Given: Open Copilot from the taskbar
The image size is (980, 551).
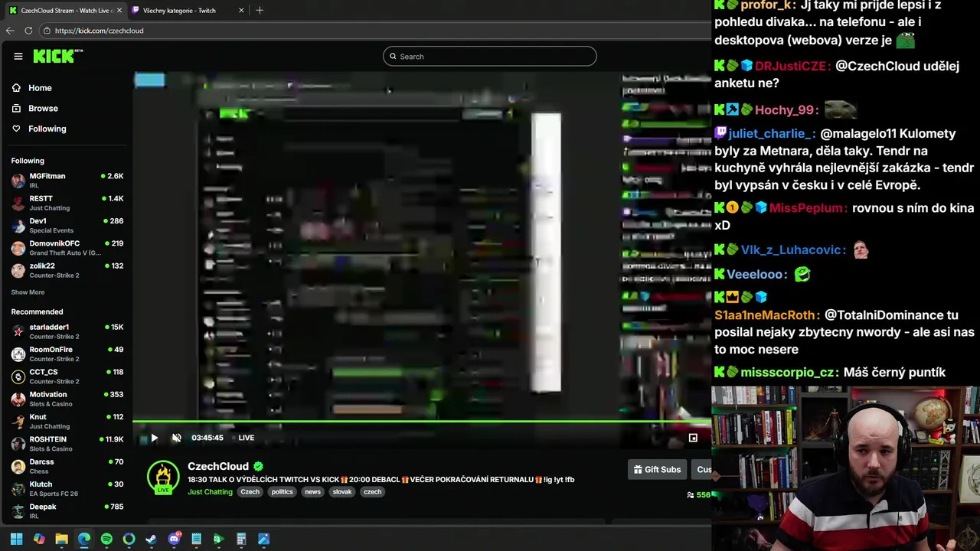Looking at the screenshot, I should (39, 540).
